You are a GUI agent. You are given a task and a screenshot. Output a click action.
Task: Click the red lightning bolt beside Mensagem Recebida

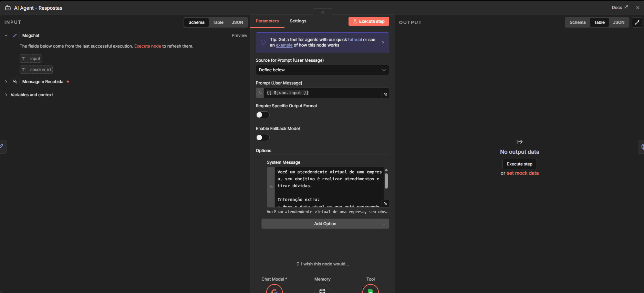68,82
